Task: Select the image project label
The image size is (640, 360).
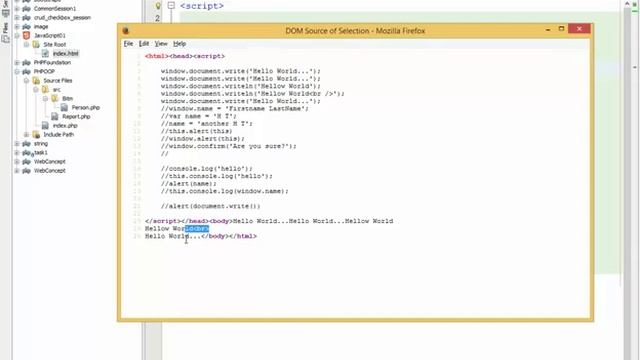Action: pyautogui.click(x=41, y=27)
